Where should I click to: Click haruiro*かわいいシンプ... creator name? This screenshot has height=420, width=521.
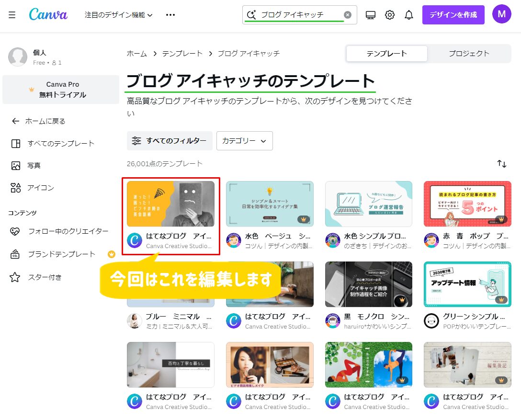point(377,327)
